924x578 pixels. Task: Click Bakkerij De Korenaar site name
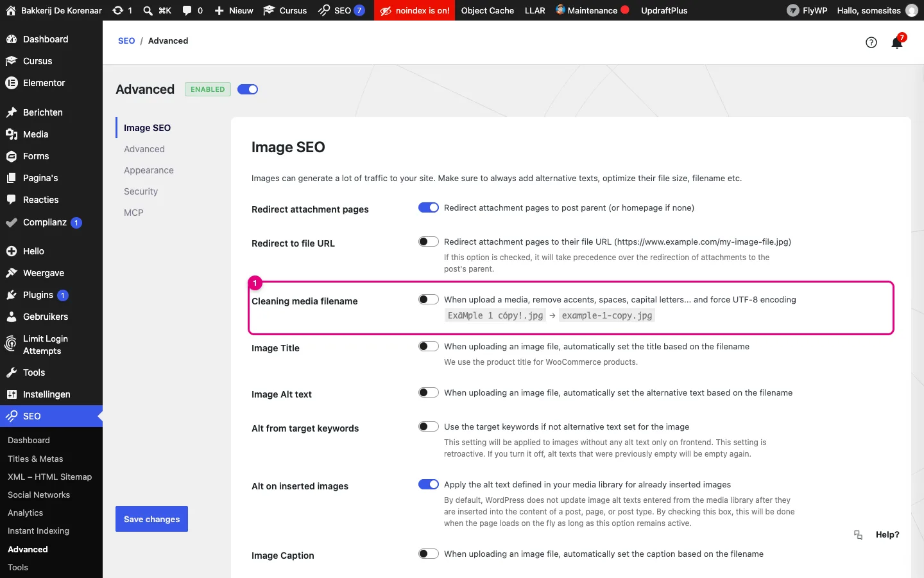pos(54,10)
